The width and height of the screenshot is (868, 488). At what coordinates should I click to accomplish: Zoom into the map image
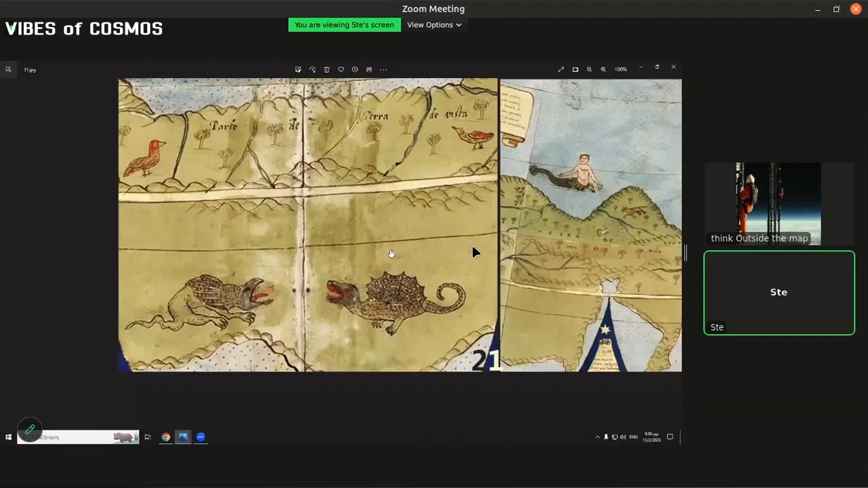click(603, 68)
